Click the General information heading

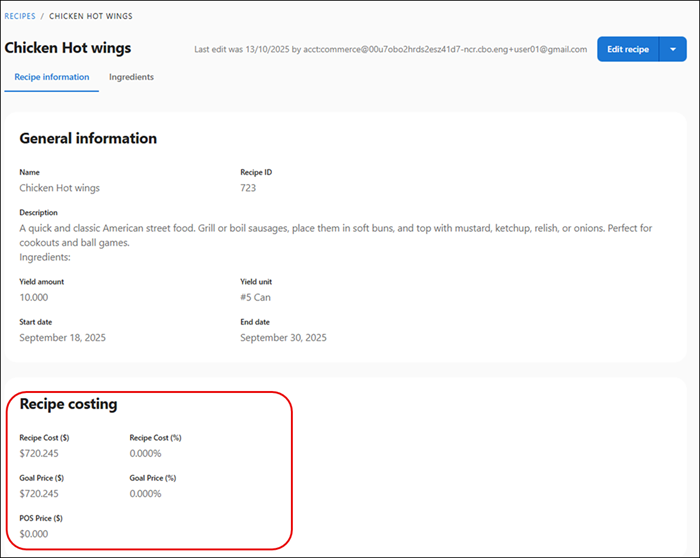click(x=88, y=138)
